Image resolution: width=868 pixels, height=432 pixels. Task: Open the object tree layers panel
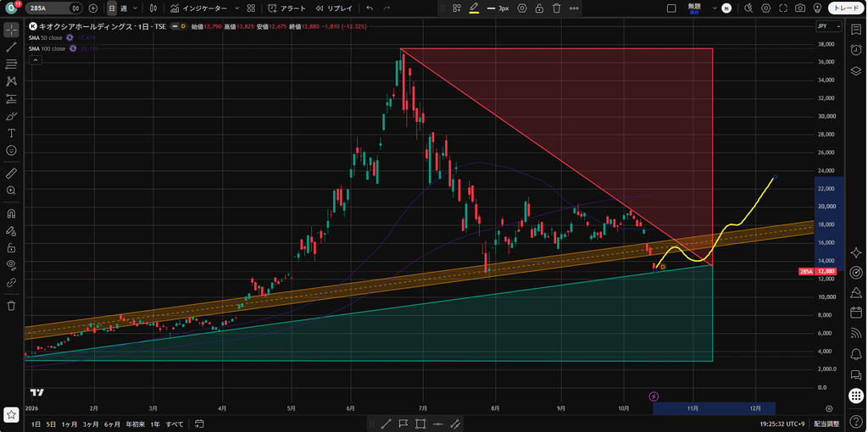[856, 70]
